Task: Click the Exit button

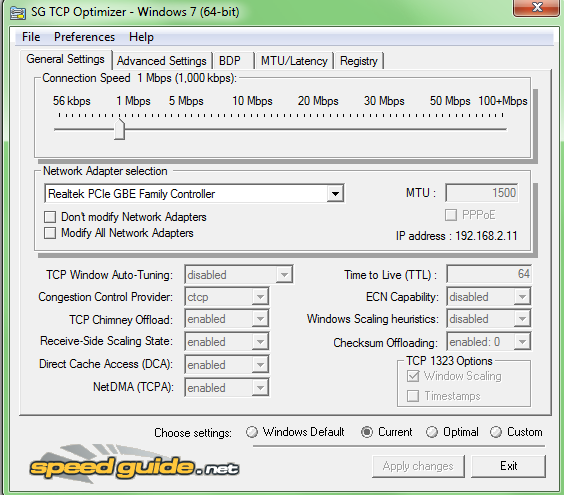Action: pyautogui.click(x=508, y=466)
